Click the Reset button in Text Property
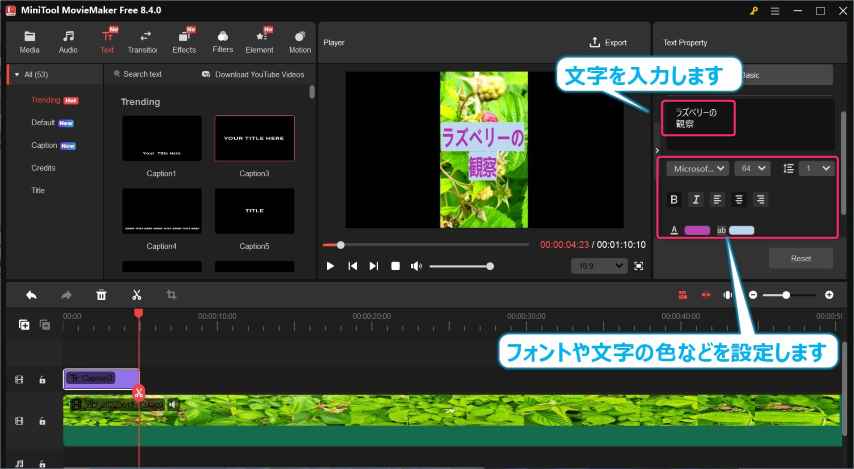The width and height of the screenshot is (854, 469). (x=800, y=258)
